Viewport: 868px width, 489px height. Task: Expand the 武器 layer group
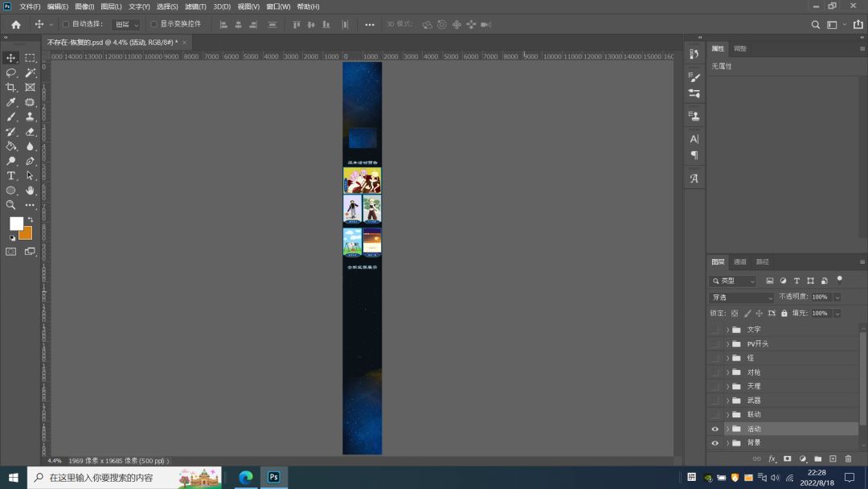tap(728, 401)
